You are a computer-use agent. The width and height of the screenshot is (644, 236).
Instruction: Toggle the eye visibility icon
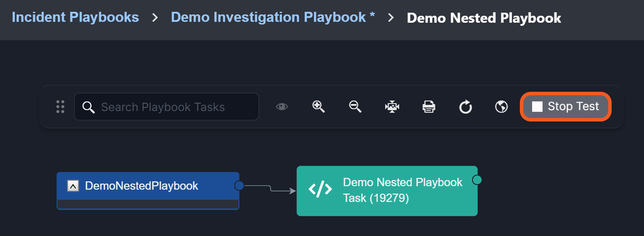(282, 107)
